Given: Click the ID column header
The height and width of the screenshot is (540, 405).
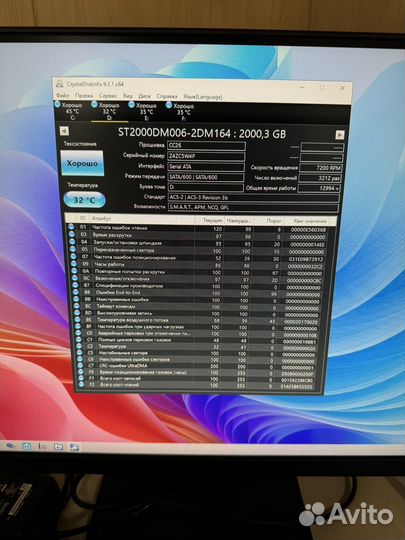Looking at the screenshot, I should click(x=83, y=218).
